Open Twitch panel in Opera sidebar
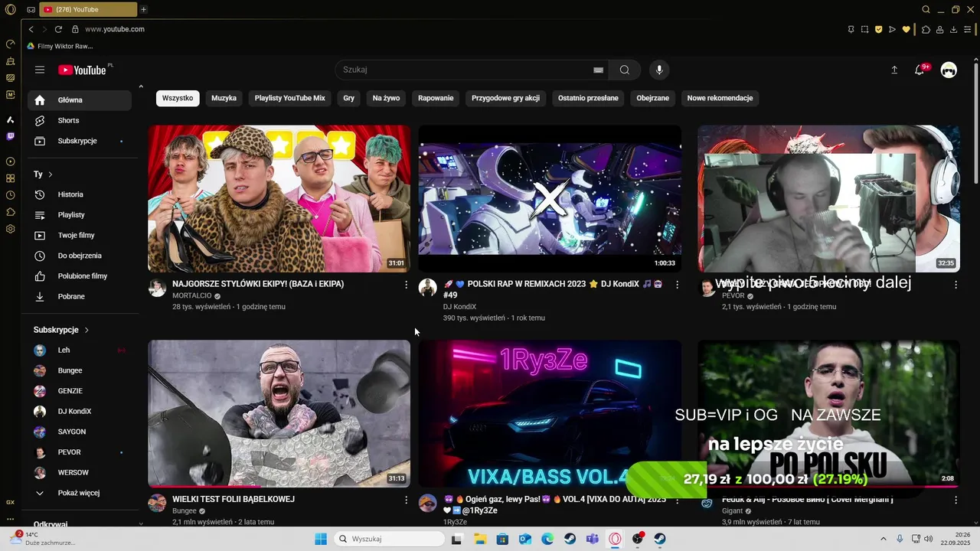 pyautogui.click(x=10, y=136)
